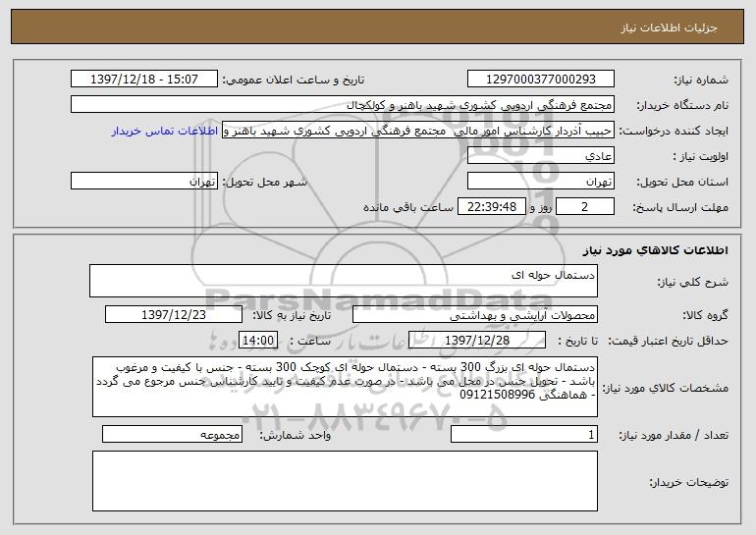The height and width of the screenshot is (535, 756).
Task: Click the label توضیحات خریدار
Action: (689, 482)
